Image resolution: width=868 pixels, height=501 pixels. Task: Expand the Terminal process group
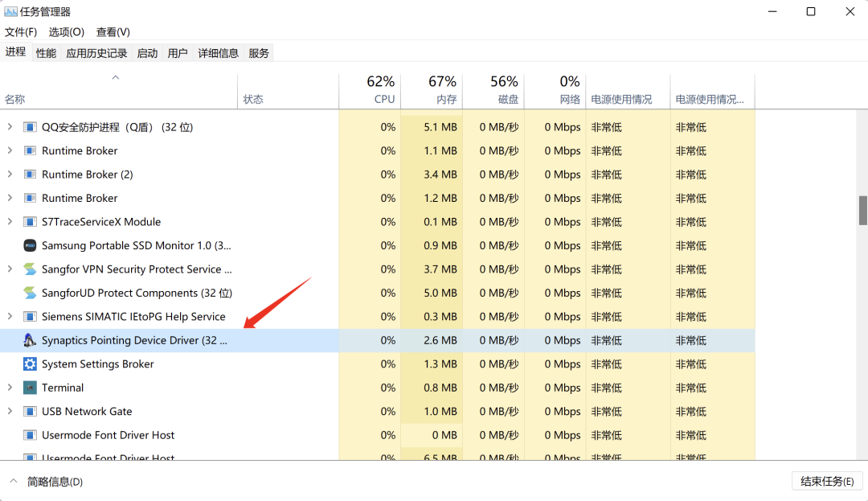(10, 387)
